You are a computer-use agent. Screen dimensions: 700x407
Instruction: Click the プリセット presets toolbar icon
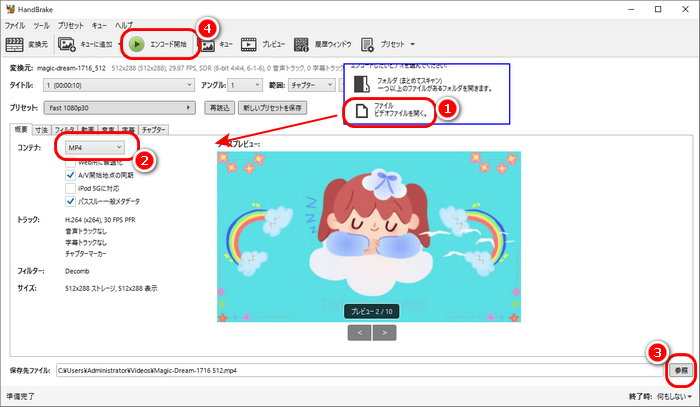(x=367, y=44)
